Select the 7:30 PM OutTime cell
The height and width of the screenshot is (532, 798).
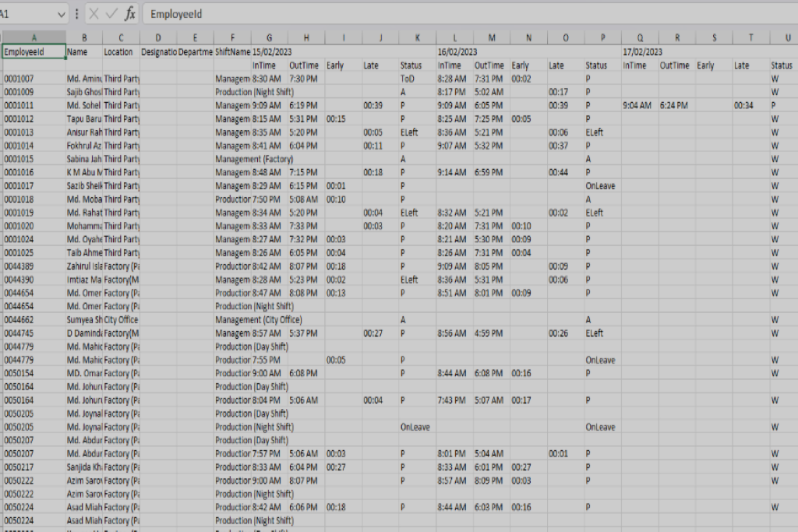[x=306, y=79]
